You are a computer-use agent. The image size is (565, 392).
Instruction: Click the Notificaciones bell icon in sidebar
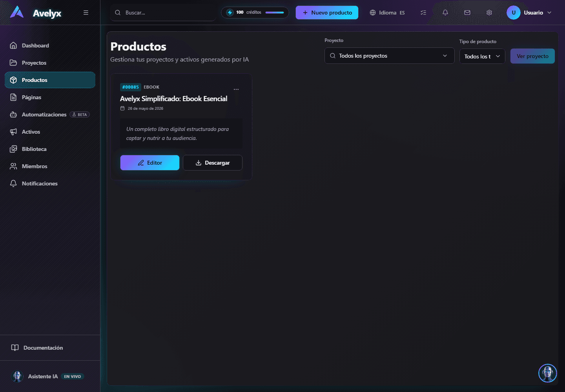[13, 183]
